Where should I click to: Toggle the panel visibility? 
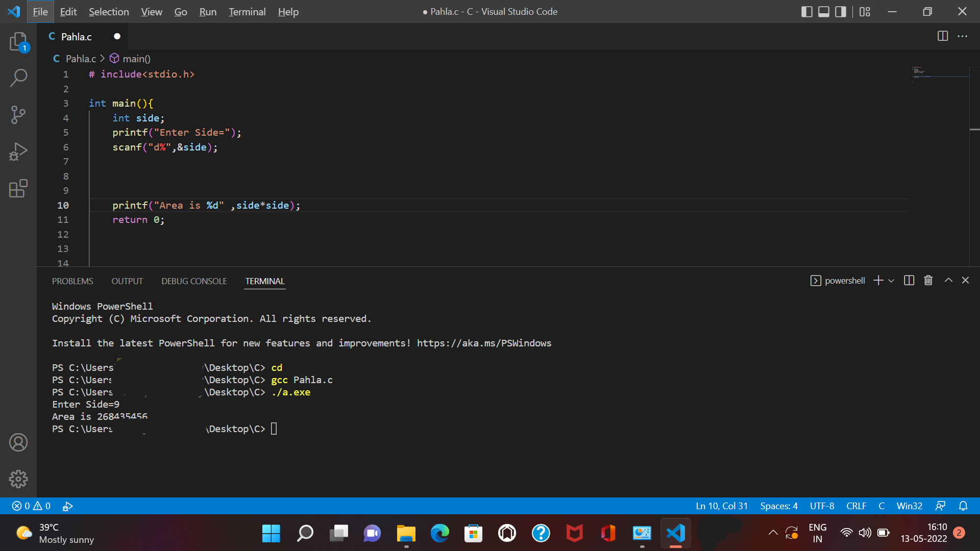coord(823,11)
